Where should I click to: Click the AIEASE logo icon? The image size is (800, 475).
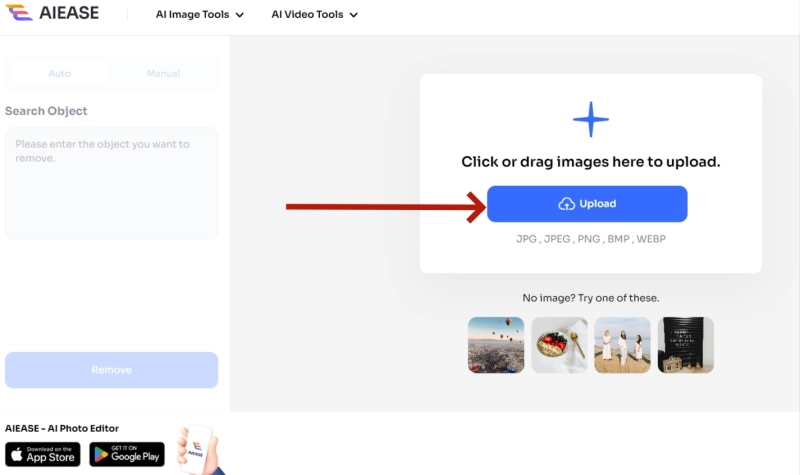(x=19, y=14)
